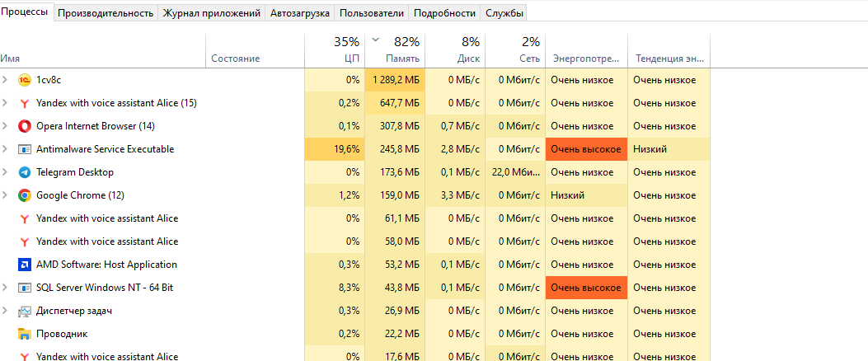Sort by the Имя column header

click(102, 51)
